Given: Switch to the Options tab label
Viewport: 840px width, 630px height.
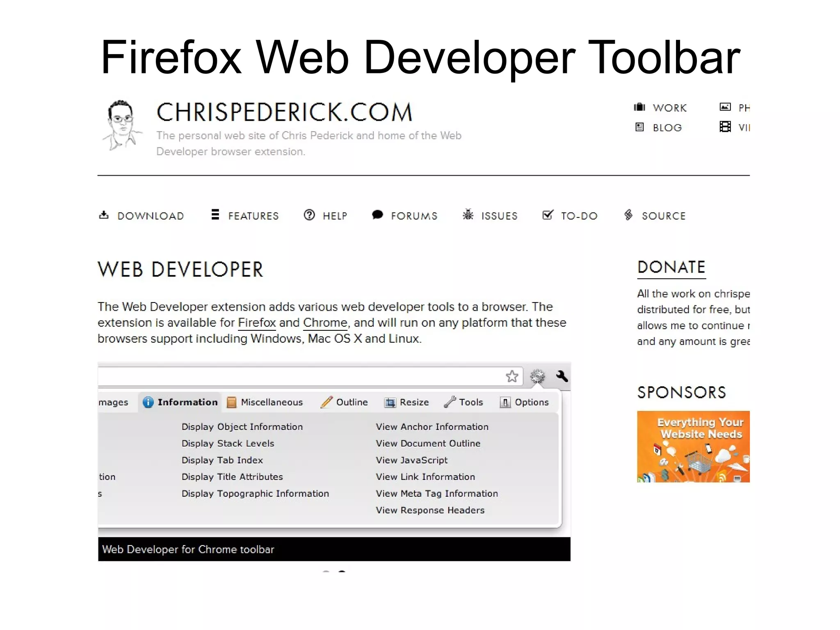Looking at the screenshot, I should [532, 402].
